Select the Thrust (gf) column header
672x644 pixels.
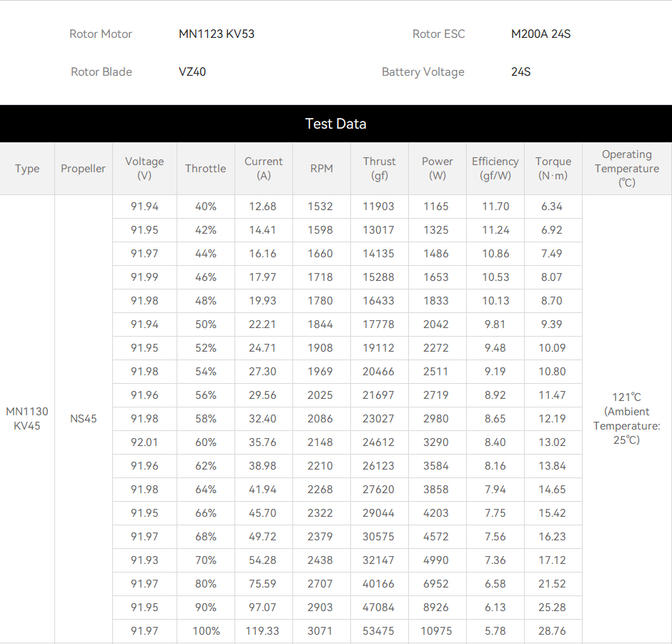380,169
